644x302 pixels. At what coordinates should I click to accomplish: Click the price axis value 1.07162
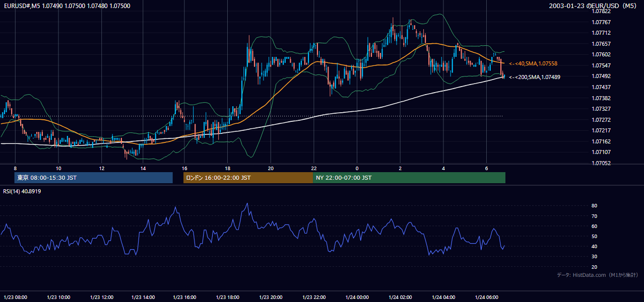point(601,141)
